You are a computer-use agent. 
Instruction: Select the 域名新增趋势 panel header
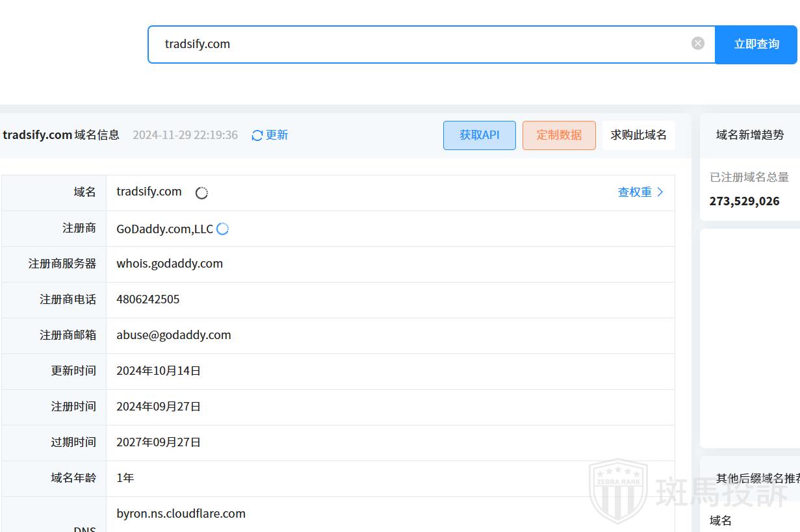coord(749,135)
